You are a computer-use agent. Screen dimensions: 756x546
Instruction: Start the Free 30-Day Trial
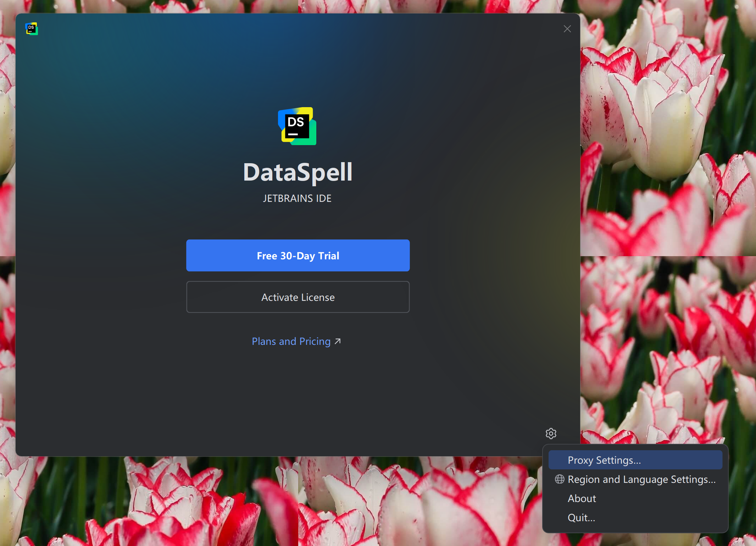[x=298, y=255]
